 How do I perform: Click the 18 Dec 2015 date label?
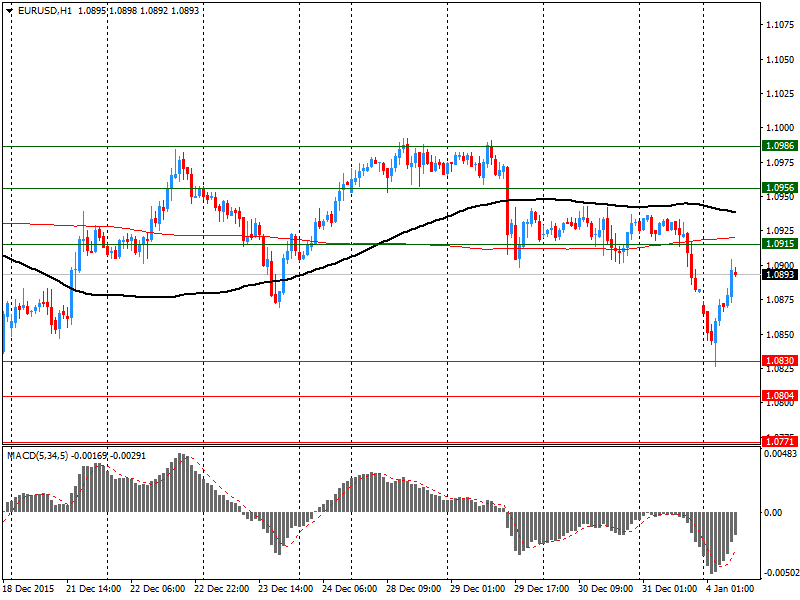click(x=28, y=589)
